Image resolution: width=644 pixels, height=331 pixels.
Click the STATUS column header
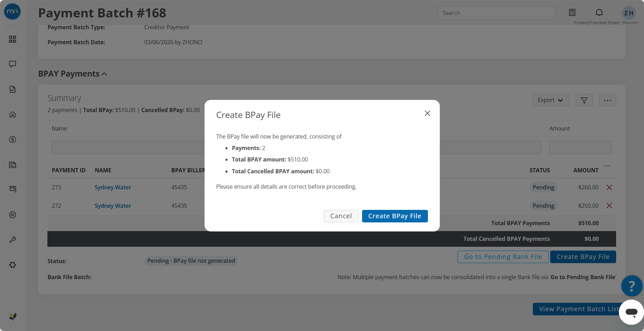click(x=539, y=170)
